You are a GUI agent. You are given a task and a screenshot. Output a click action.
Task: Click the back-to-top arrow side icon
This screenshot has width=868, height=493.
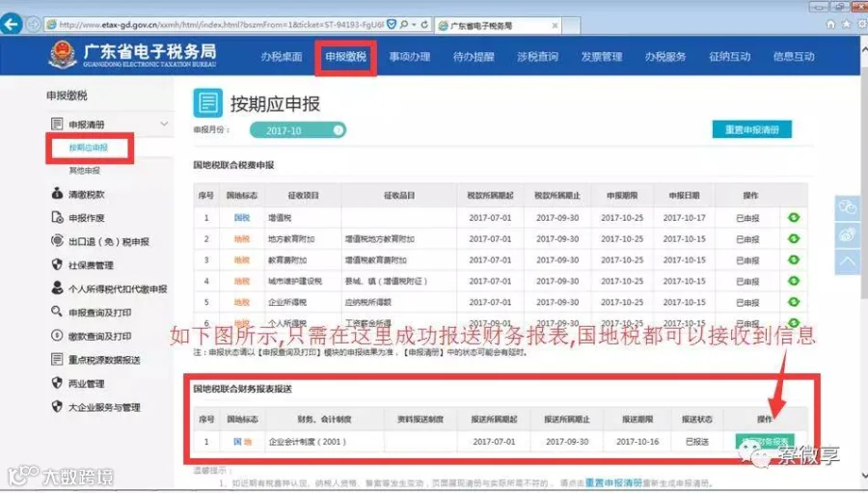(x=848, y=260)
